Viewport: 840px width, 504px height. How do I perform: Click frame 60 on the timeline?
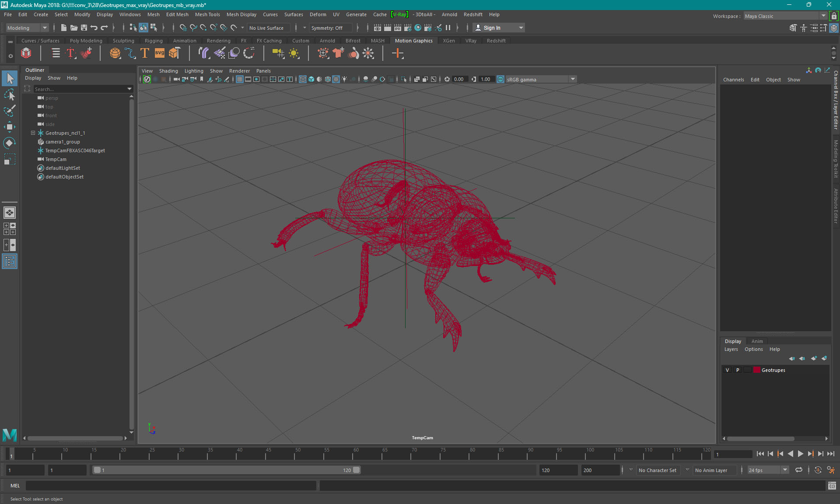(353, 454)
